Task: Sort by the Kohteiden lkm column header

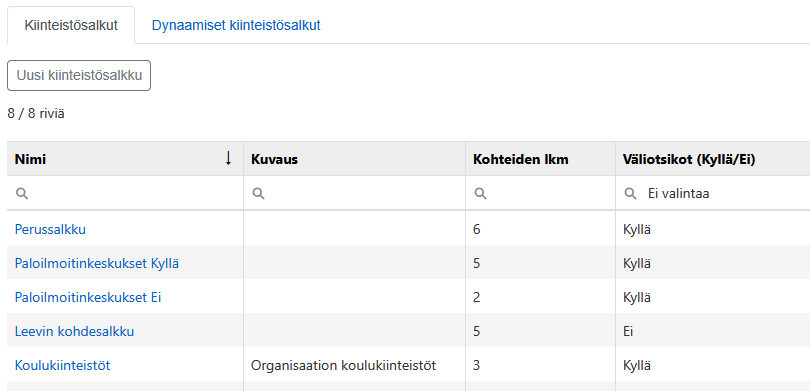Action: coord(521,160)
